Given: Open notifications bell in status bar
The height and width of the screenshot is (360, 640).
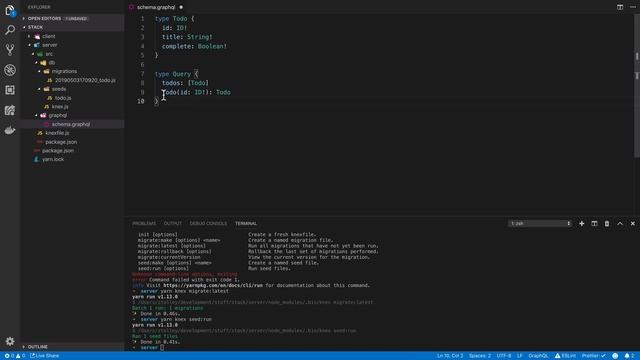Looking at the screenshot, I should [x=629, y=356].
